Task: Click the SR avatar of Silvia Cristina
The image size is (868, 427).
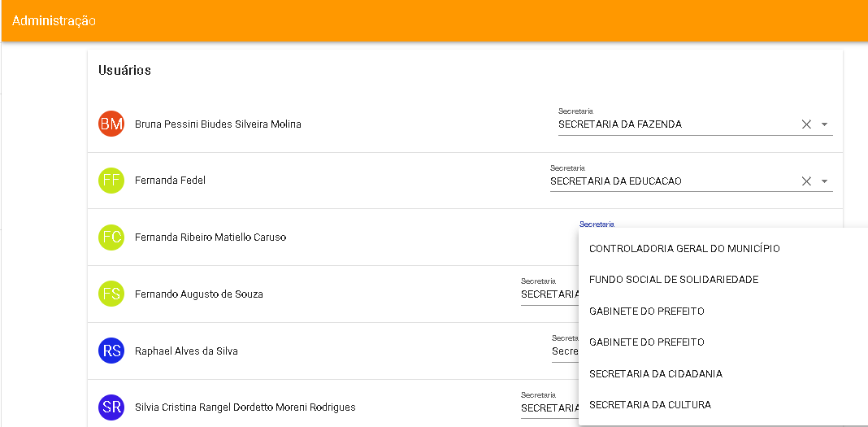Action: click(111, 407)
